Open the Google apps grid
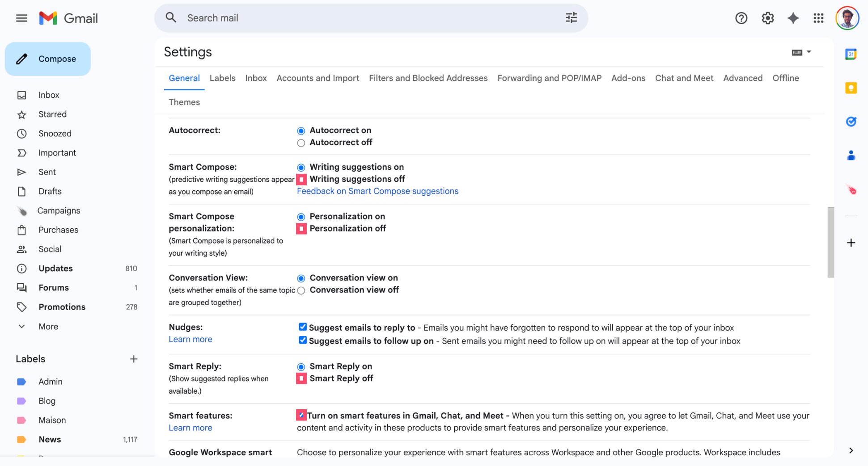Viewport: 868px width, 466px height. pos(818,18)
